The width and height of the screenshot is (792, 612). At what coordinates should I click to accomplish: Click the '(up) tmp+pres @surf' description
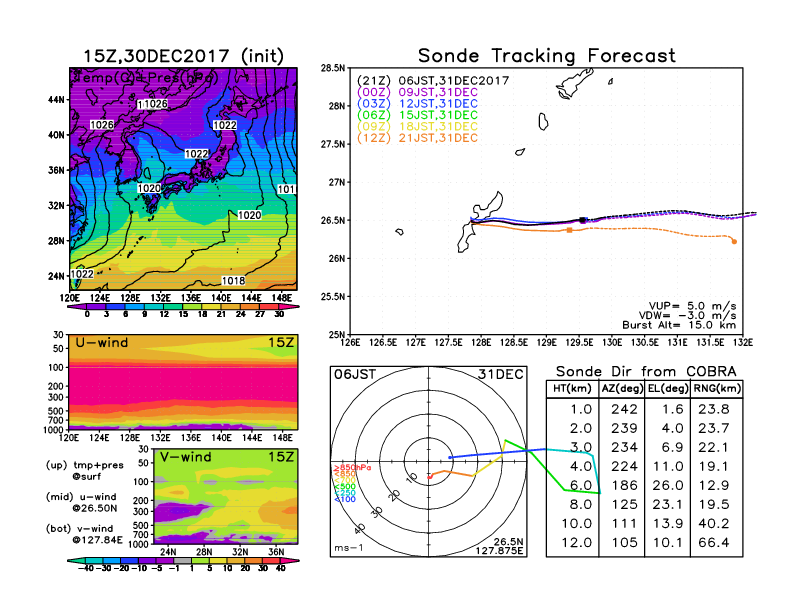[84, 471]
